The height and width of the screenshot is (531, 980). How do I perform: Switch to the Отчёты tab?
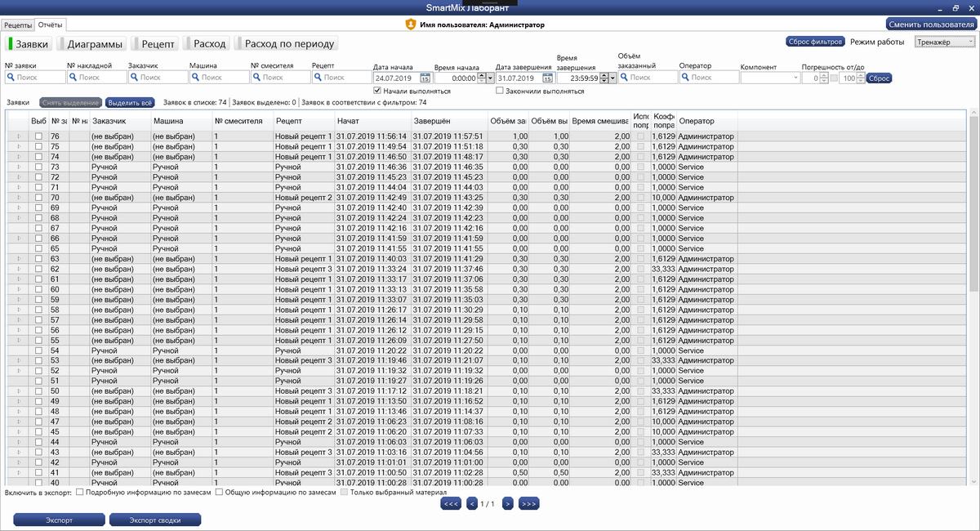coord(51,25)
